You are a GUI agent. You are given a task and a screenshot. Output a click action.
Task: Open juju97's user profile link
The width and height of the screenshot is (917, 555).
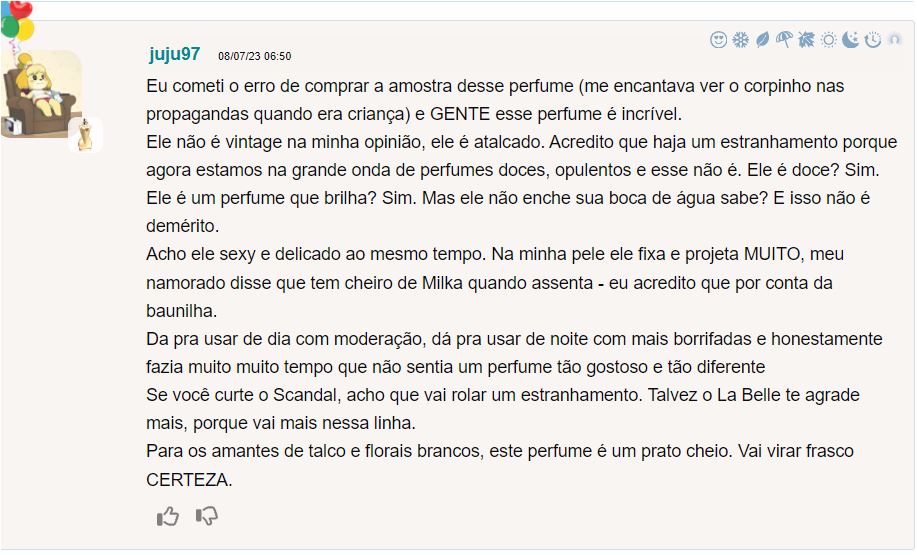click(x=175, y=54)
